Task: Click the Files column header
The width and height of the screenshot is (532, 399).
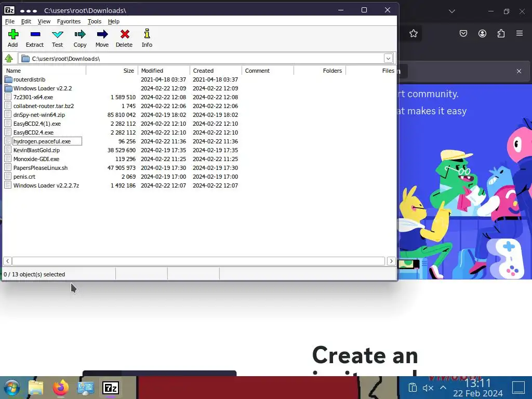Action: (371, 71)
